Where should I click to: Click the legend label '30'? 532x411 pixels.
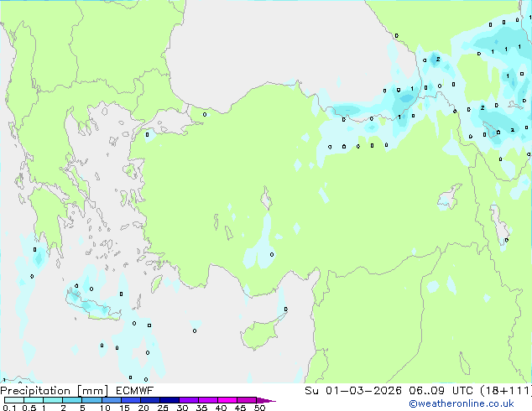coord(182,408)
